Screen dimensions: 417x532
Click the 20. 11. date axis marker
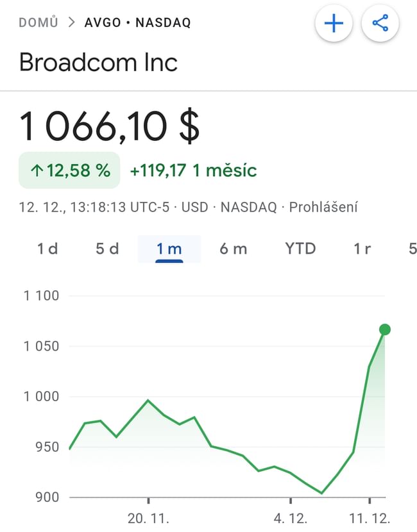click(x=148, y=518)
